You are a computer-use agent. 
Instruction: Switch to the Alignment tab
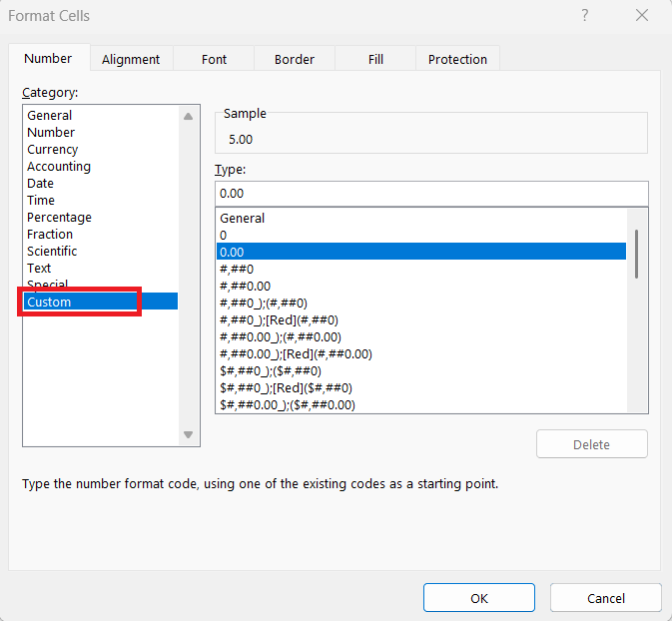(131, 59)
